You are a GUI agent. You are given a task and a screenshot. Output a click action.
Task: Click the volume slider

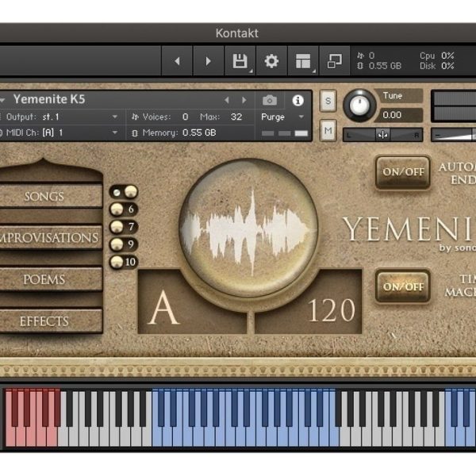pos(454,135)
